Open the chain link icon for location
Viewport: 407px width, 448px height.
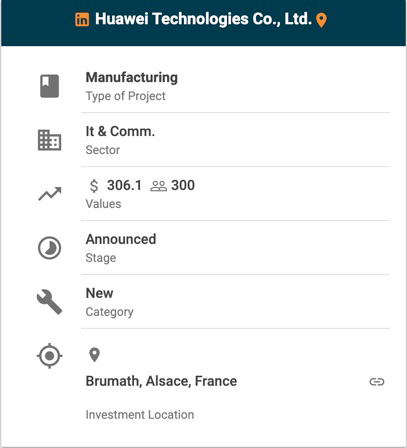377,382
